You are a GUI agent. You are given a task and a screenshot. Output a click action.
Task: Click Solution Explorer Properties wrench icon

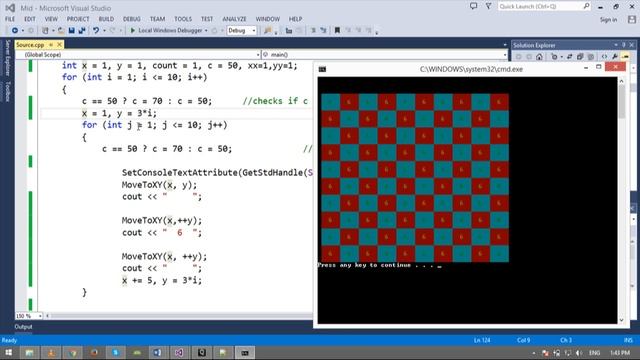point(615,57)
